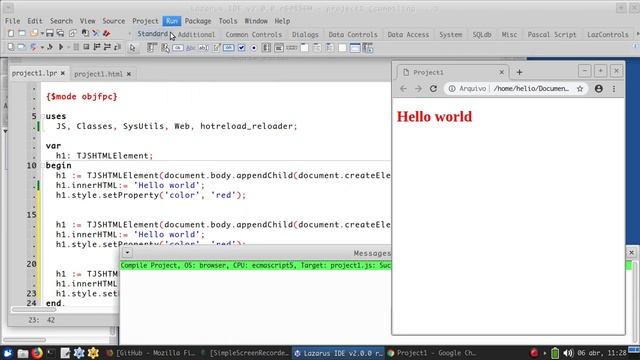Viewport: 640px width, 360px height.
Task: Collapse the begin block code fold
Action: point(42,165)
